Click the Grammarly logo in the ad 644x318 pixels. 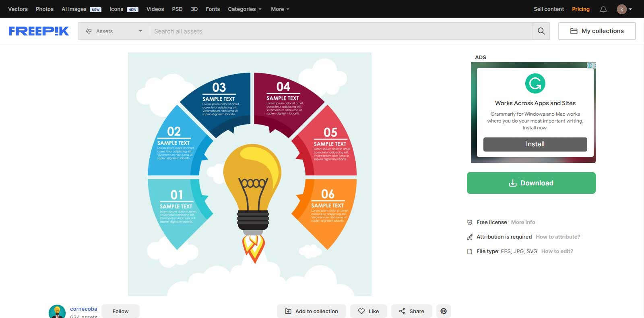tap(535, 83)
